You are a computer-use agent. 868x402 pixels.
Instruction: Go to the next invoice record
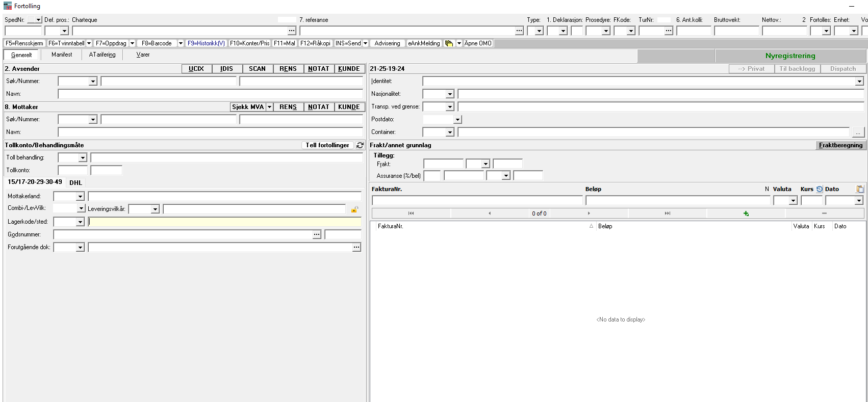point(589,213)
